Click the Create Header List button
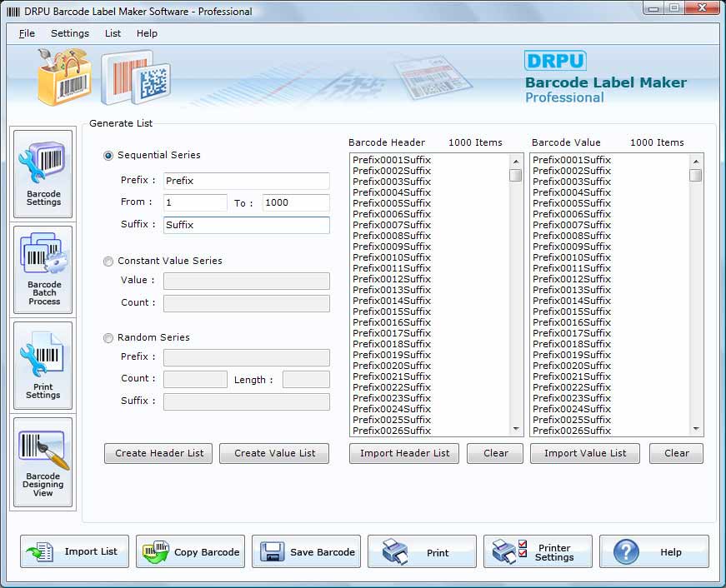 [158, 453]
